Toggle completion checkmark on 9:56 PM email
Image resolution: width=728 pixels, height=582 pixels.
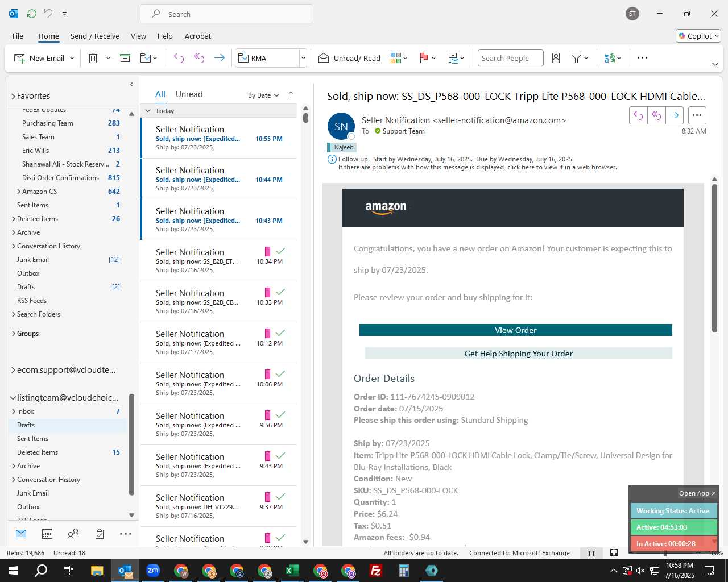[280, 415]
